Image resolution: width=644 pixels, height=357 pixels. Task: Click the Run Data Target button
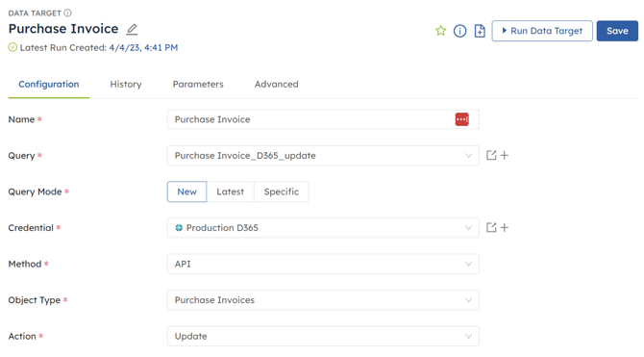[x=542, y=31]
